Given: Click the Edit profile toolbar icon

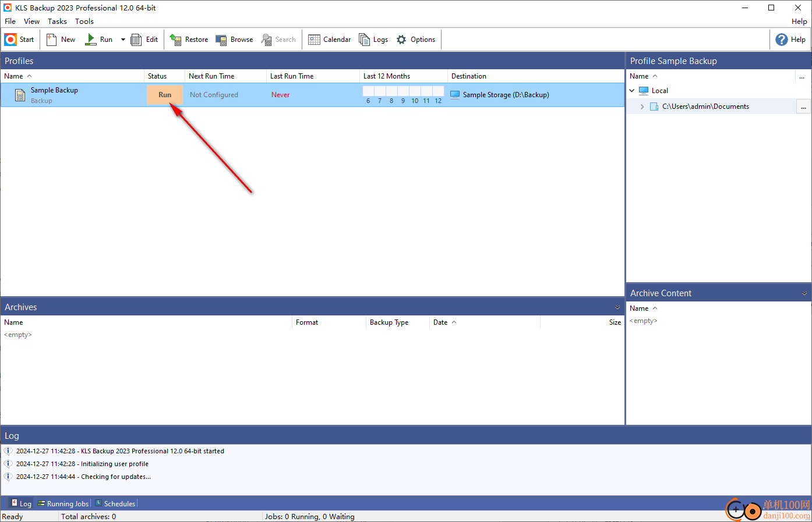Looking at the screenshot, I should pyautogui.click(x=144, y=40).
